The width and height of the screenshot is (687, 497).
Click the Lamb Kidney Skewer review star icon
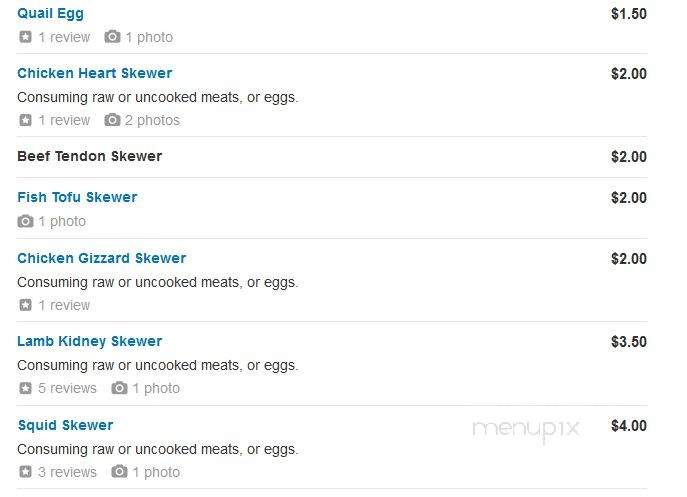click(x=25, y=388)
